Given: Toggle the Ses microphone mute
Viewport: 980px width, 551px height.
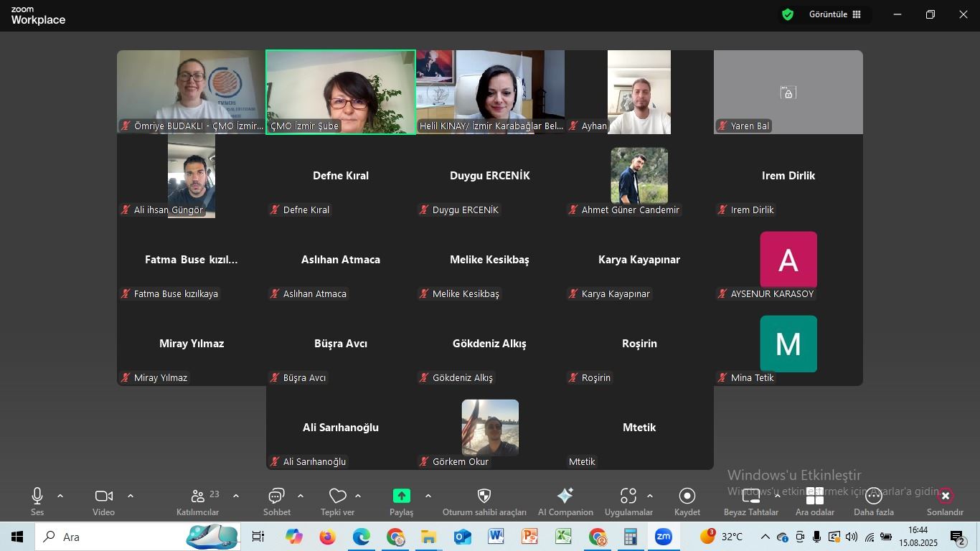Looking at the screenshot, I should 37,496.
